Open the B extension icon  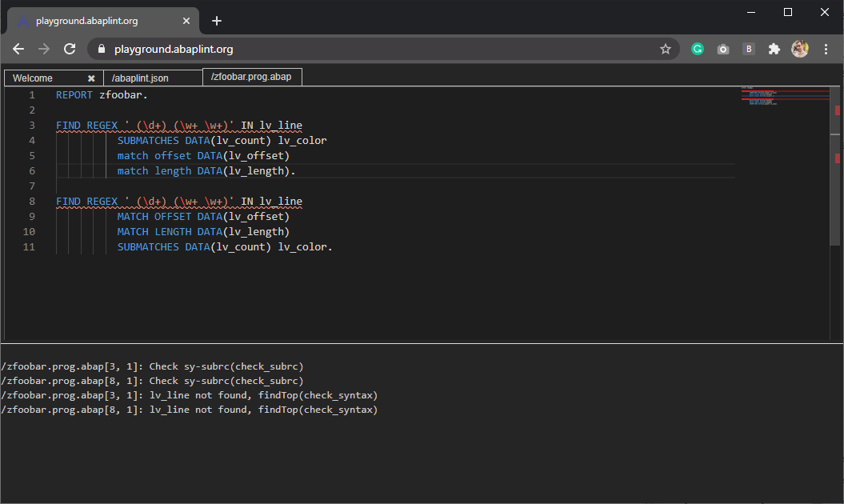coord(749,49)
